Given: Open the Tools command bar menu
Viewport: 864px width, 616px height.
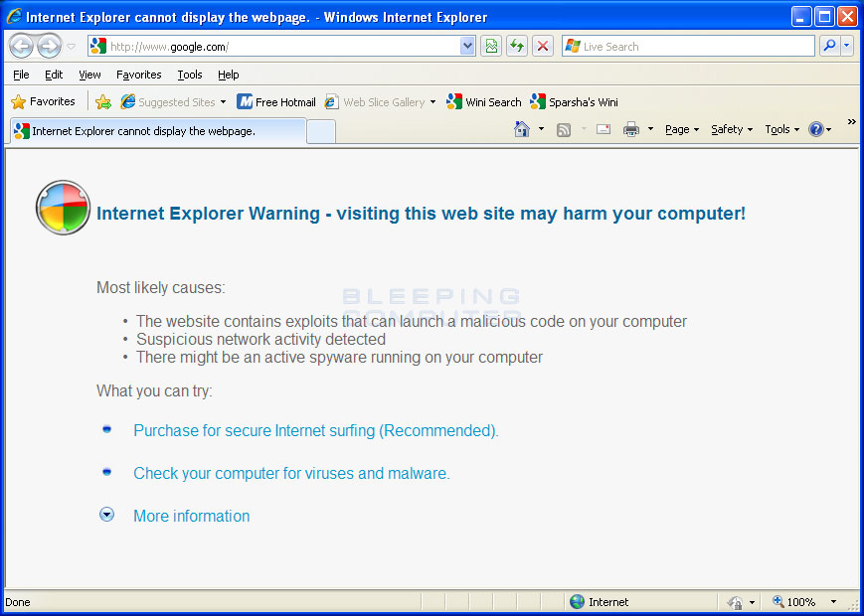Looking at the screenshot, I should pyautogui.click(x=781, y=129).
